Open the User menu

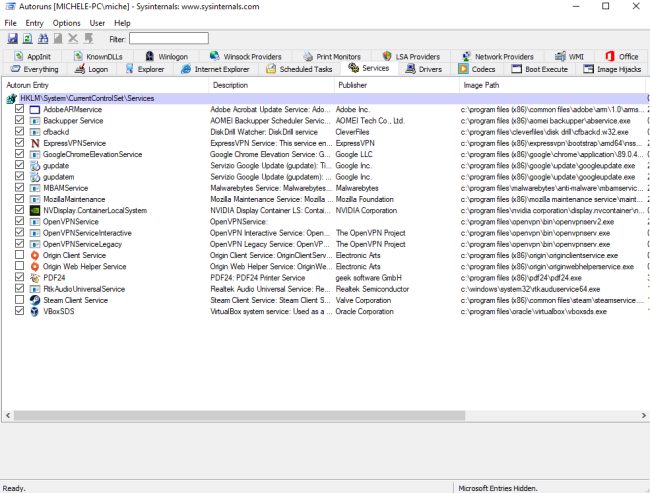(x=97, y=23)
